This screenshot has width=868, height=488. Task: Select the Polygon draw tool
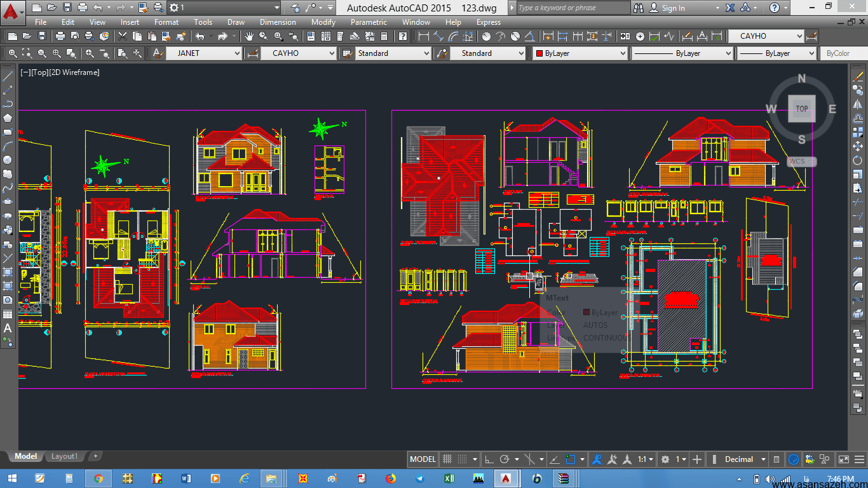8,118
